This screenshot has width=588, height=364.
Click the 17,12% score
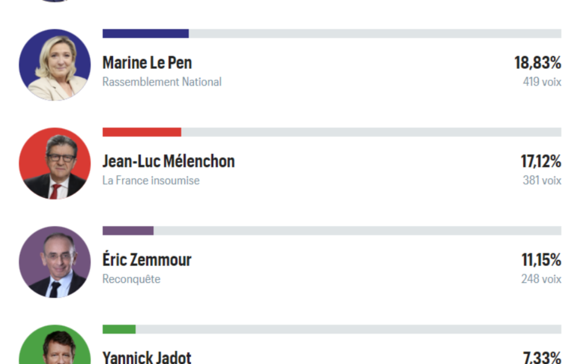(x=541, y=161)
